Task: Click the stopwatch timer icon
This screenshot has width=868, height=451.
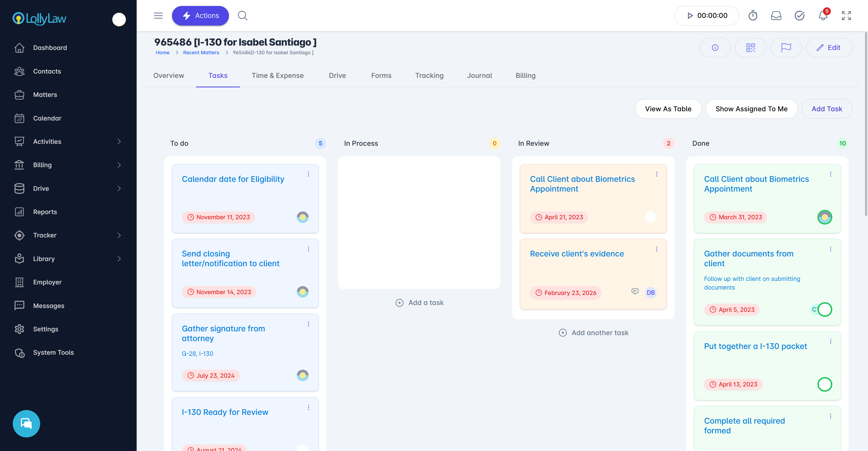Action: point(752,15)
